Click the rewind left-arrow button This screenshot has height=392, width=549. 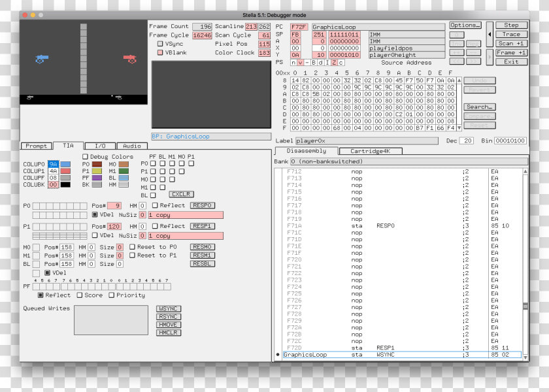click(x=490, y=34)
